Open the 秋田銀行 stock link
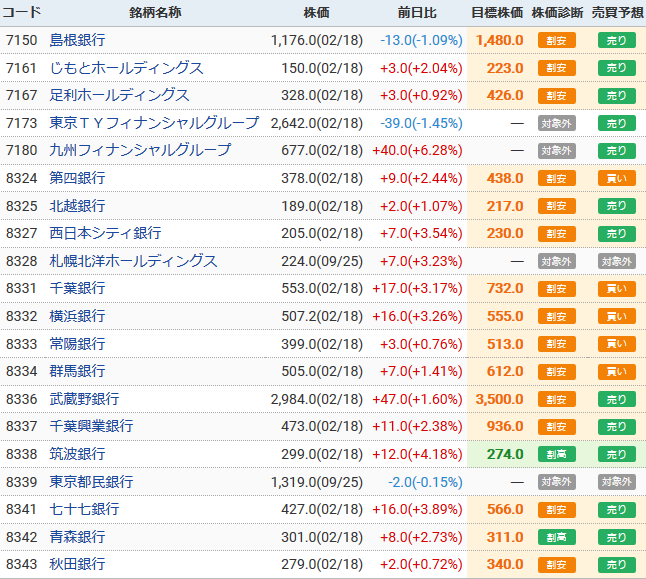Screen dimensions: 646x579 coord(77,565)
